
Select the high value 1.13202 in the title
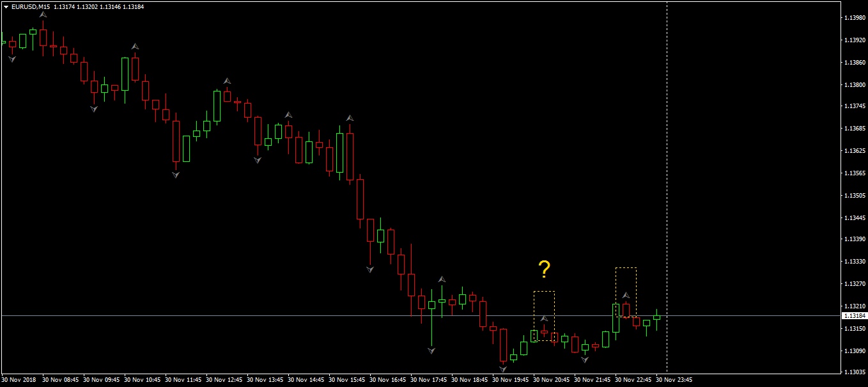tap(88, 6)
